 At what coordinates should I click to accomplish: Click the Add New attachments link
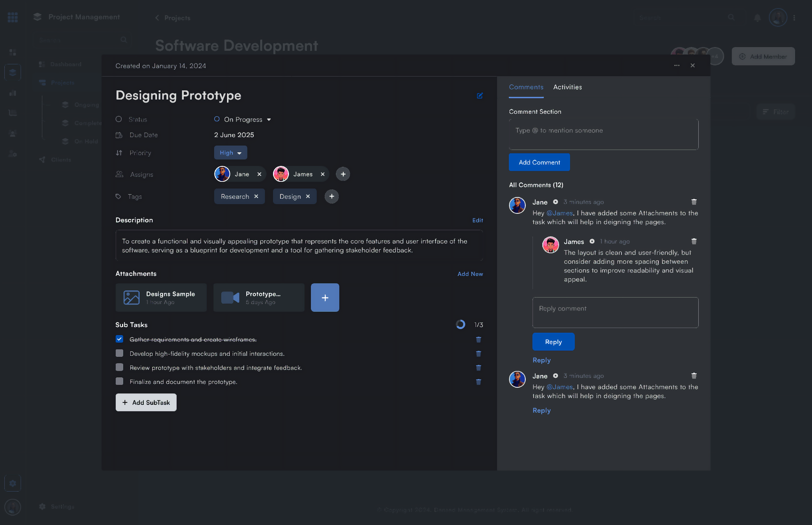click(470, 274)
